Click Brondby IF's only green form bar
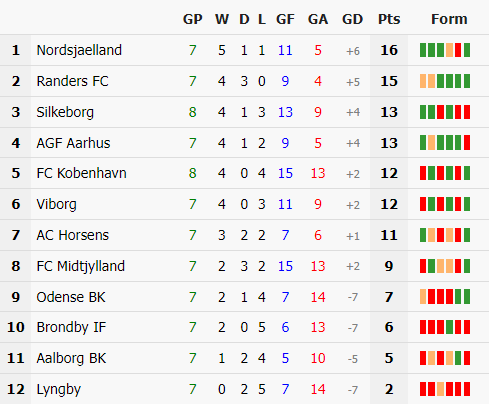 click(x=449, y=327)
